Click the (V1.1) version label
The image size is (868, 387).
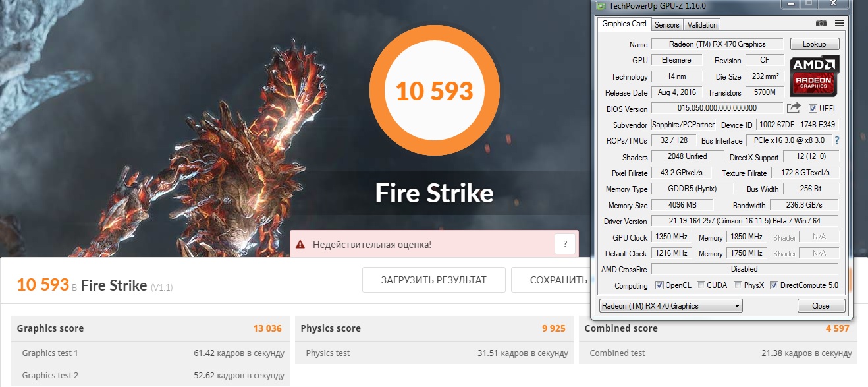[x=161, y=287]
